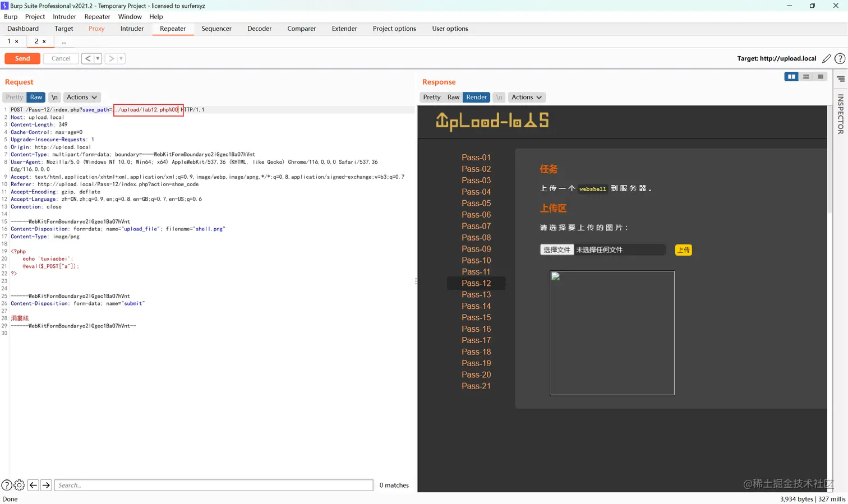Open the Help menu

pyautogui.click(x=156, y=17)
